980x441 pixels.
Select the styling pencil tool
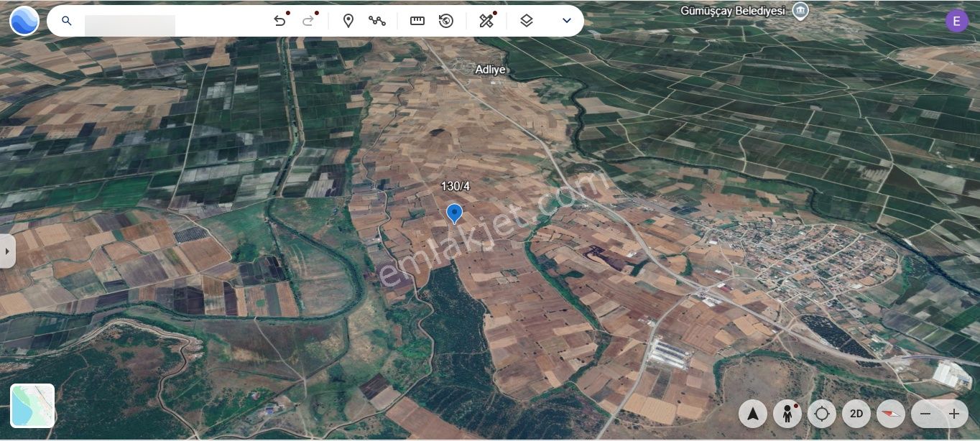pyautogui.click(x=486, y=21)
